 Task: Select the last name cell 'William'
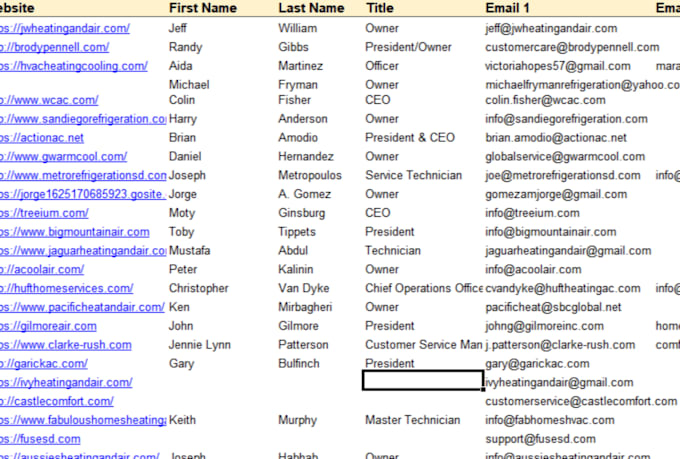coord(298,29)
